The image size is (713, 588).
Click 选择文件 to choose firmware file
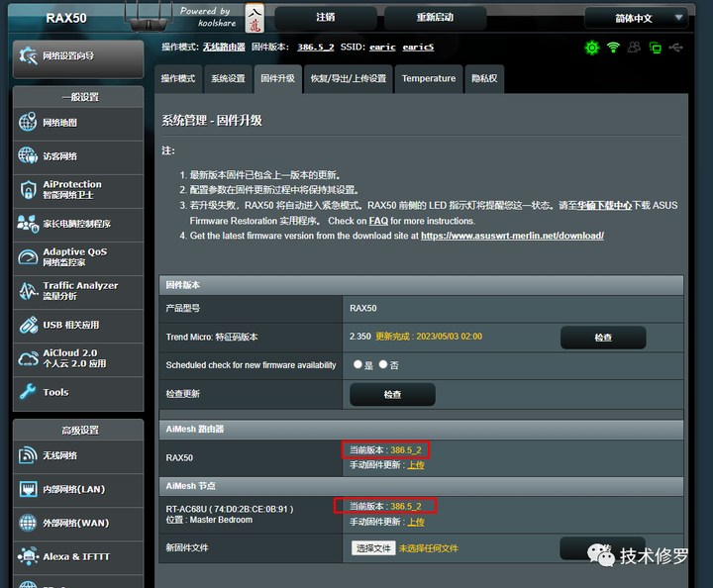tap(373, 548)
